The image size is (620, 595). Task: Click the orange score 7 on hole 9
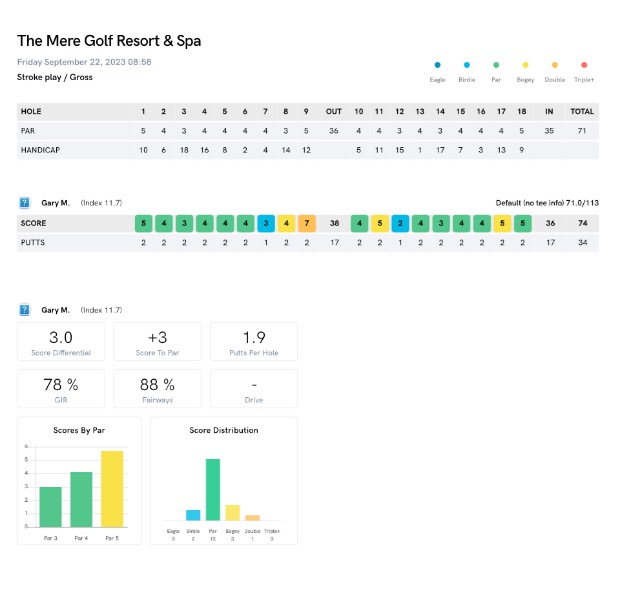(x=307, y=223)
